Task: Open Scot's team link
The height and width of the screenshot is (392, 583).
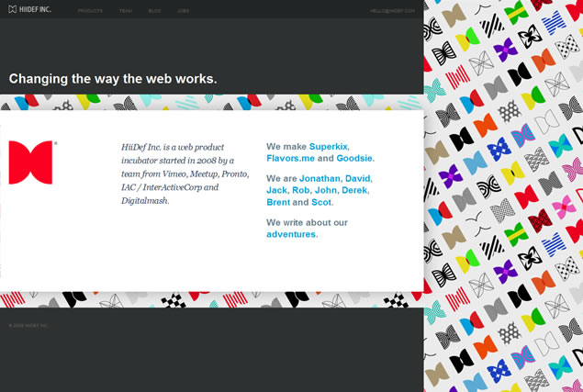Action: pos(321,202)
